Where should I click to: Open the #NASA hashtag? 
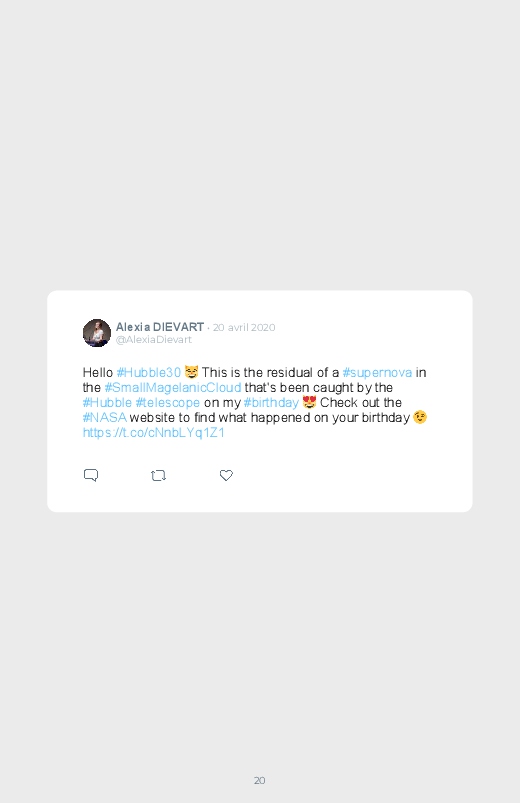coord(105,417)
